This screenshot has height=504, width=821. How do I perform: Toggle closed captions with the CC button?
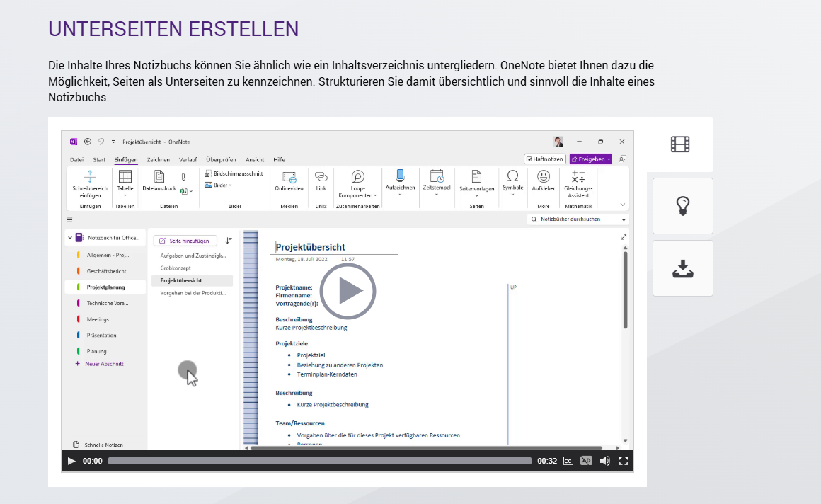pos(568,461)
